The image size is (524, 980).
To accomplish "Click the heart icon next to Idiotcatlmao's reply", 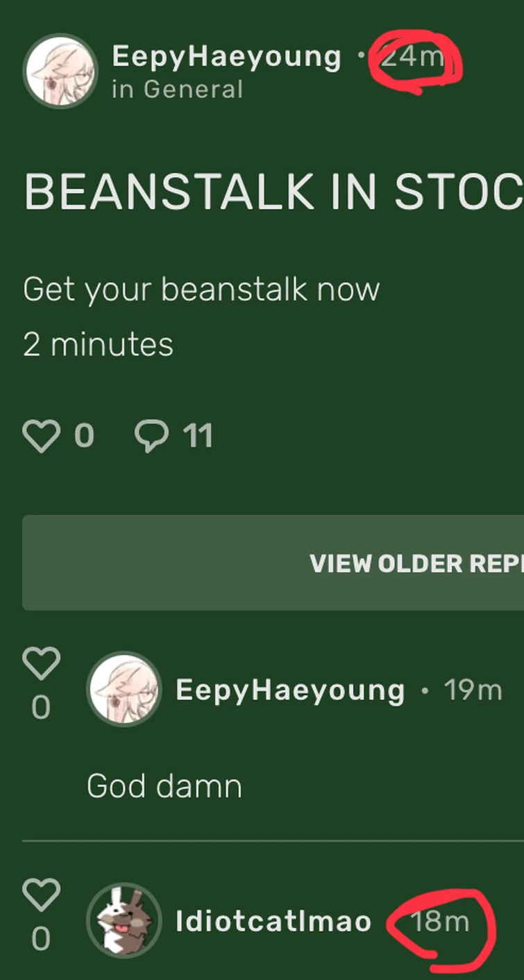I will [x=40, y=896].
